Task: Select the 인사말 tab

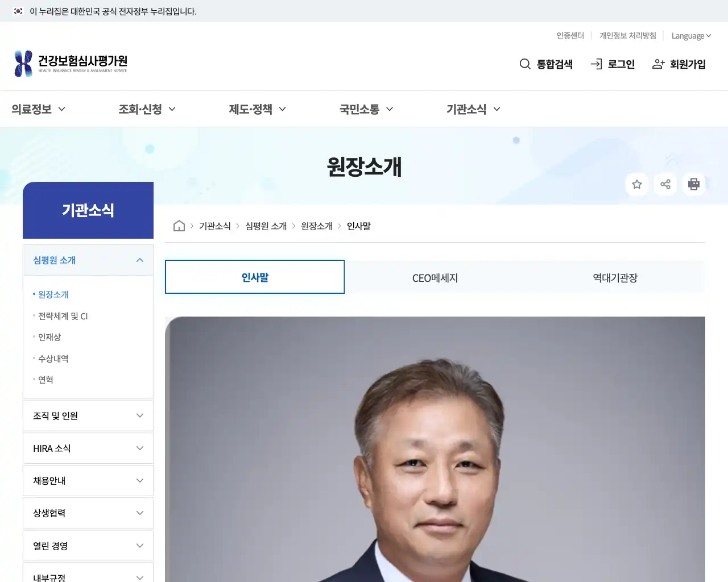Action: click(x=255, y=277)
